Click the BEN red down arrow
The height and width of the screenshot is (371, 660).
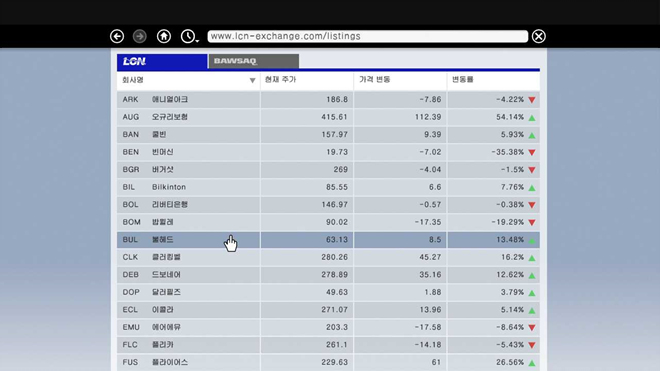pos(532,152)
